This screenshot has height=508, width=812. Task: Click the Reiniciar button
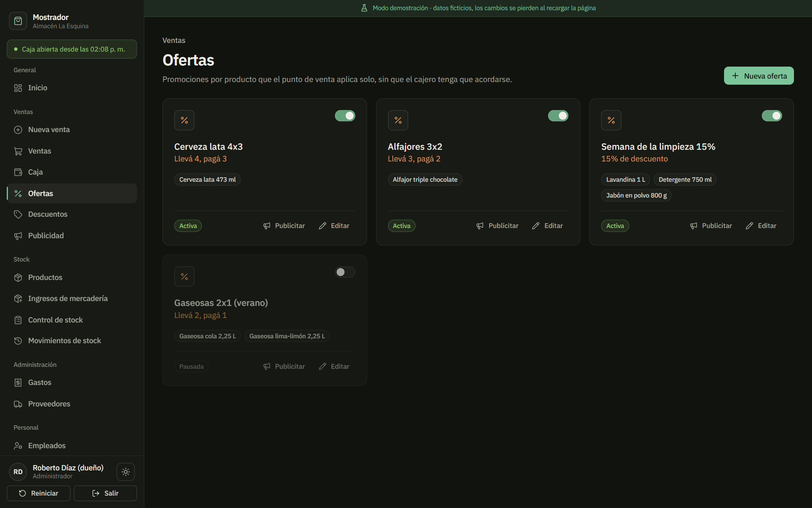[x=38, y=493]
